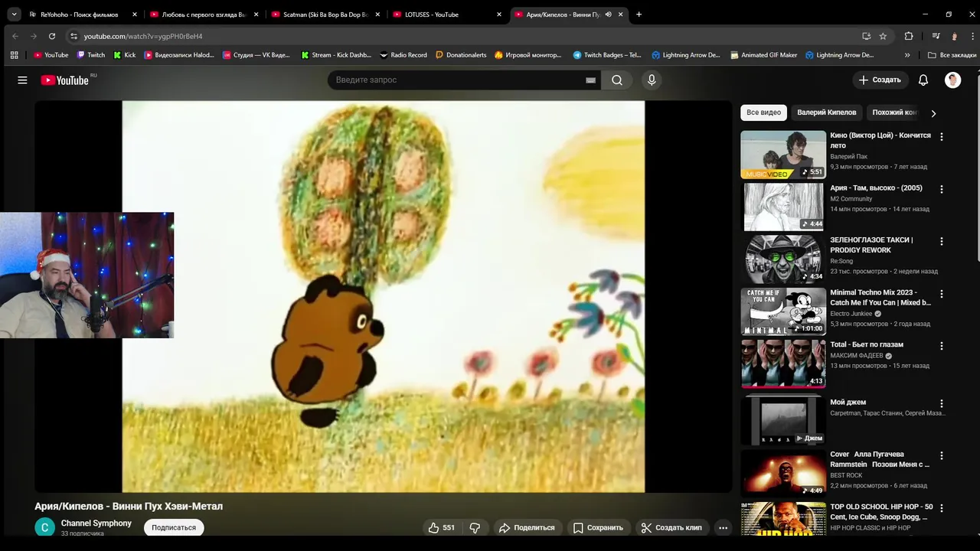Like the video with thumbs up
The width and height of the screenshot is (980, 551).
click(442, 527)
